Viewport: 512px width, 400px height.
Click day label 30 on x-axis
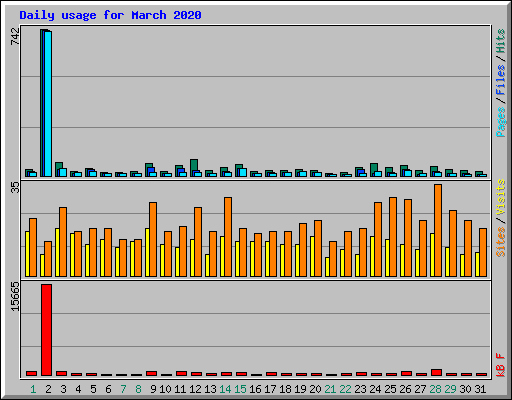click(465, 389)
